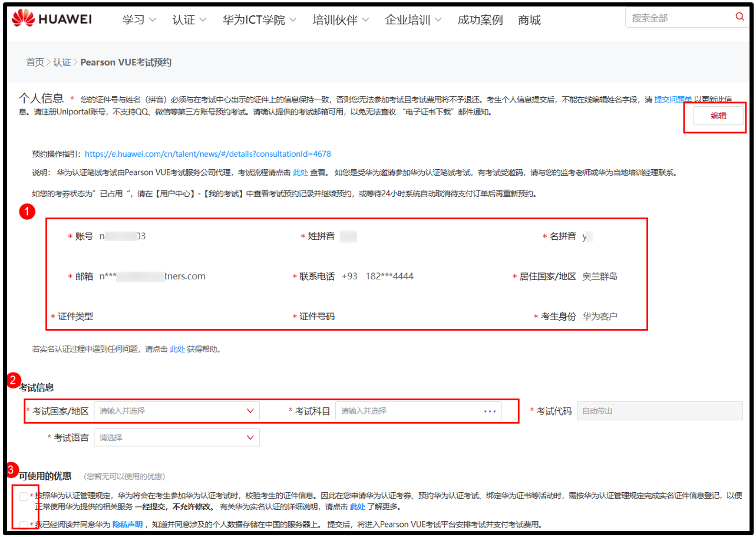Click the 考试科目 input field
The image size is (756, 537).
418,411
